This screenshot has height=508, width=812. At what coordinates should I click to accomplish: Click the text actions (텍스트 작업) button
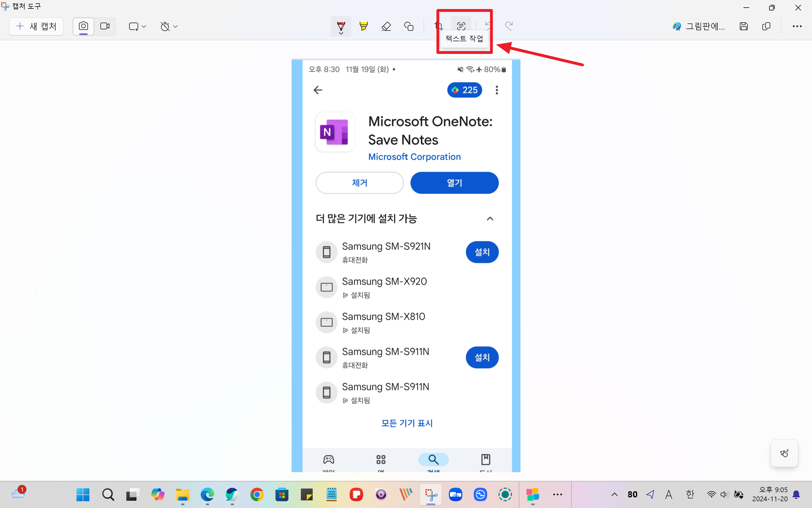coord(461,25)
